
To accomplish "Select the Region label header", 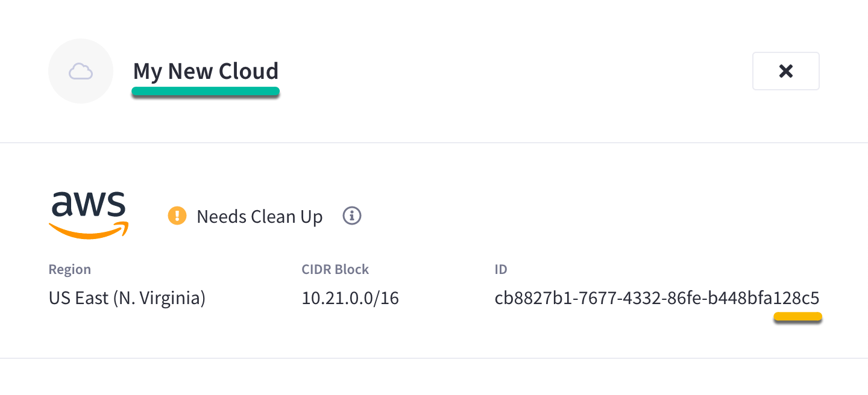I will (69, 269).
